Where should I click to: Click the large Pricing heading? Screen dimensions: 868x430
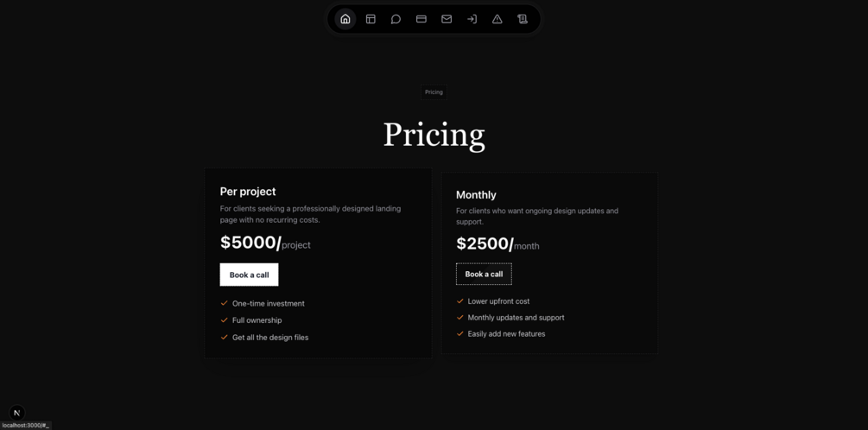click(434, 135)
